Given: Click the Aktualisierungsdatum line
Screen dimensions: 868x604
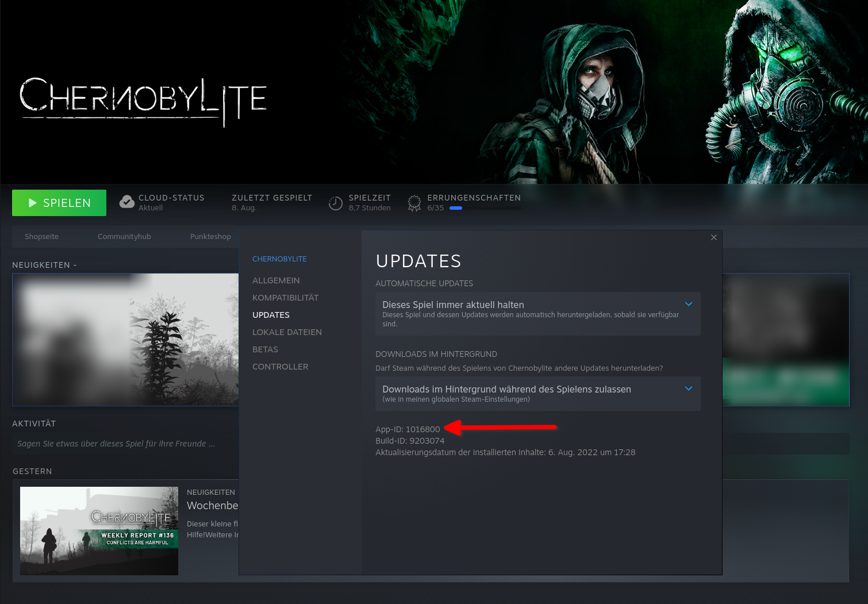Looking at the screenshot, I should 505,452.
